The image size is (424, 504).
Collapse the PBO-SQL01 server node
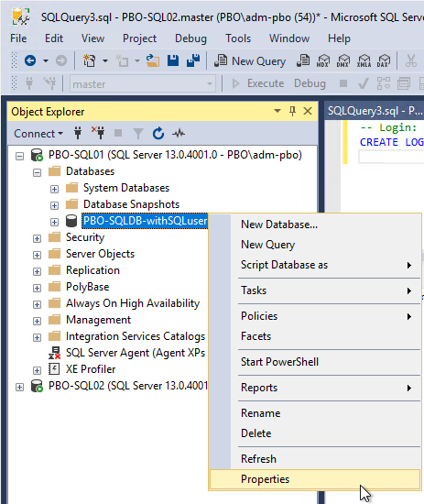coord(19,156)
